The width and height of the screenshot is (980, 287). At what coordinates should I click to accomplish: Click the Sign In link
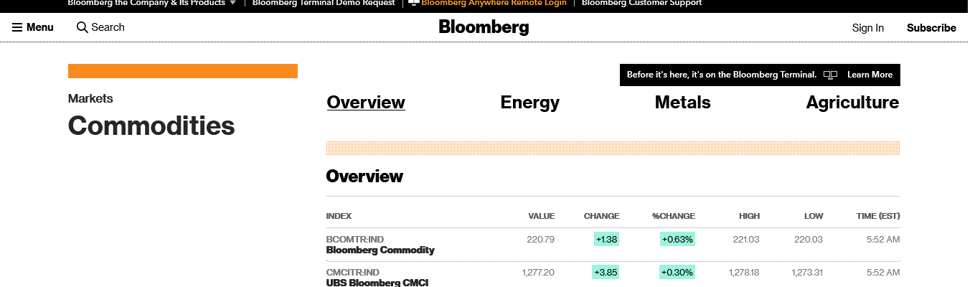coord(867,28)
